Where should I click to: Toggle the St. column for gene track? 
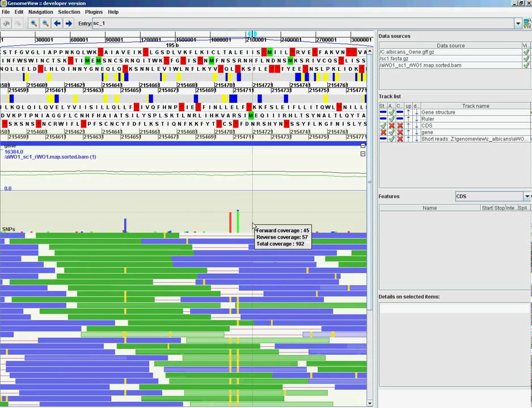[383, 132]
